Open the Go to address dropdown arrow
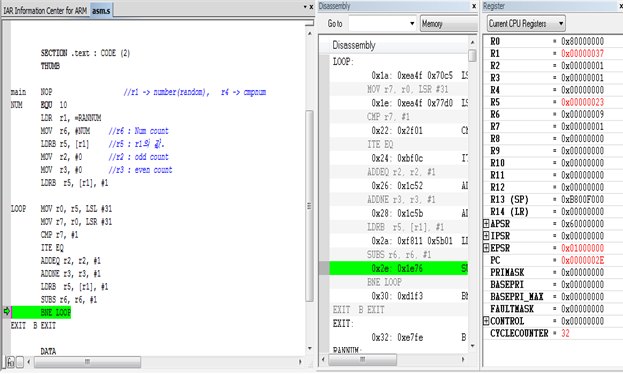Image resolution: width=623 pixels, height=374 pixels. tap(412, 23)
